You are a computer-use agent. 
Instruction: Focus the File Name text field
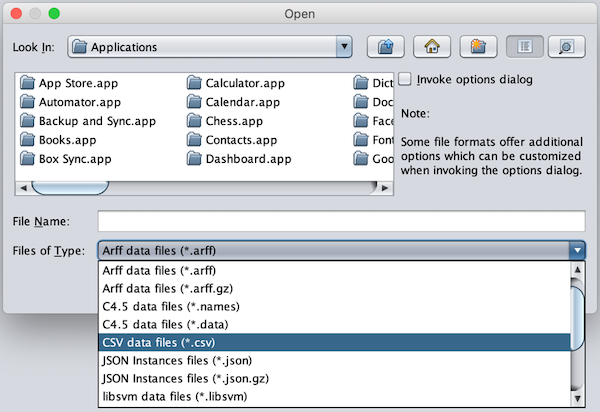341,221
